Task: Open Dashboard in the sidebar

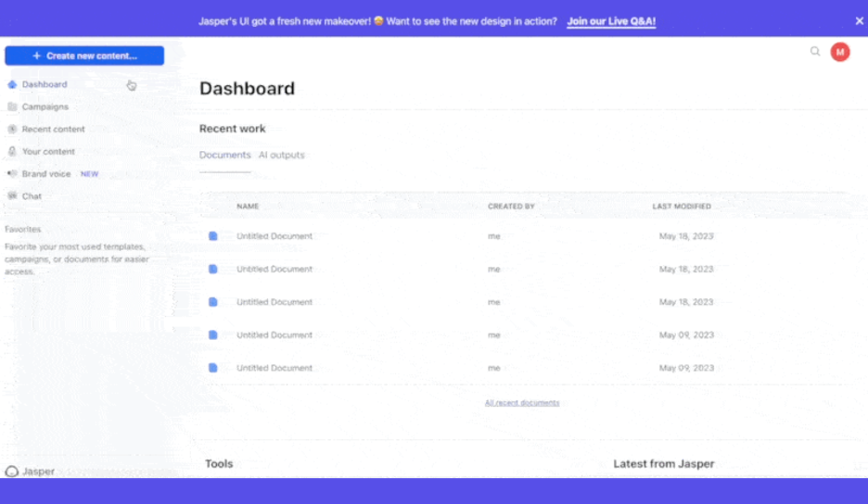Action: (45, 84)
